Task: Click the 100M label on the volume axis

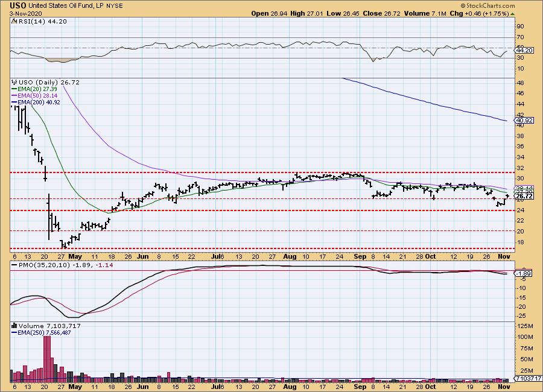Action: [526, 337]
